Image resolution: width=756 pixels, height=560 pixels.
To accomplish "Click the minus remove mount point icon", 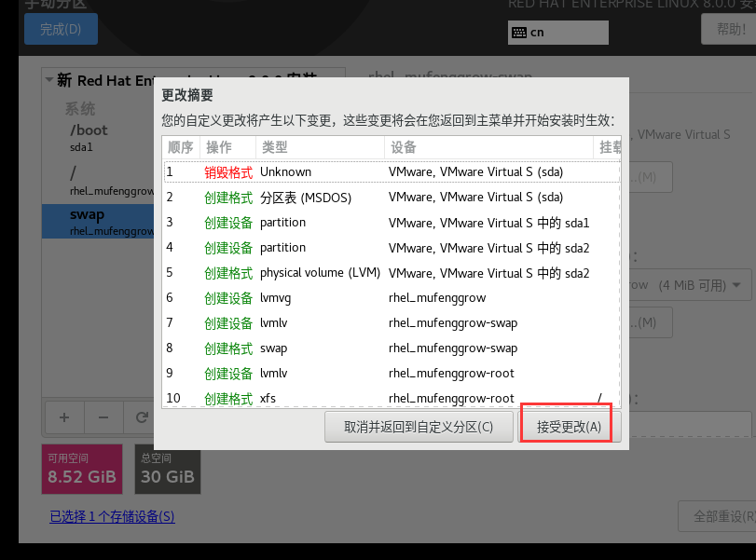I will [103, 417].
